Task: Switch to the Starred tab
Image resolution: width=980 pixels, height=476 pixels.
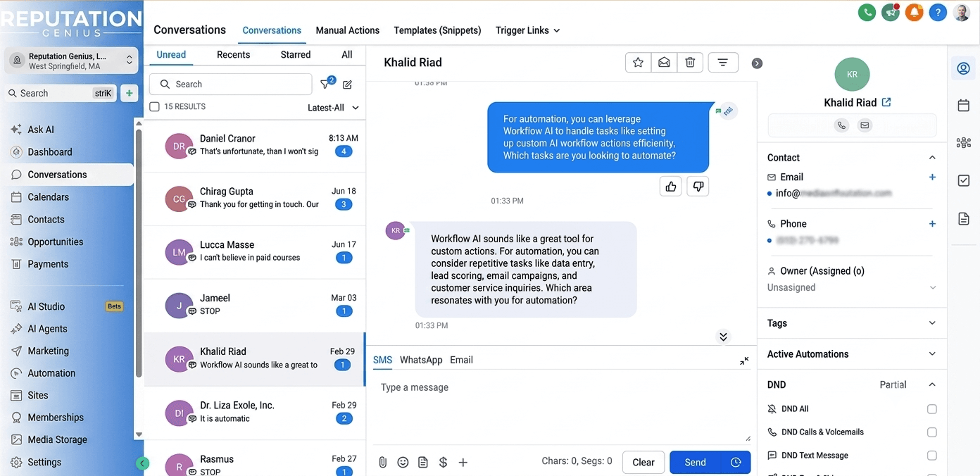Action: 296,54
